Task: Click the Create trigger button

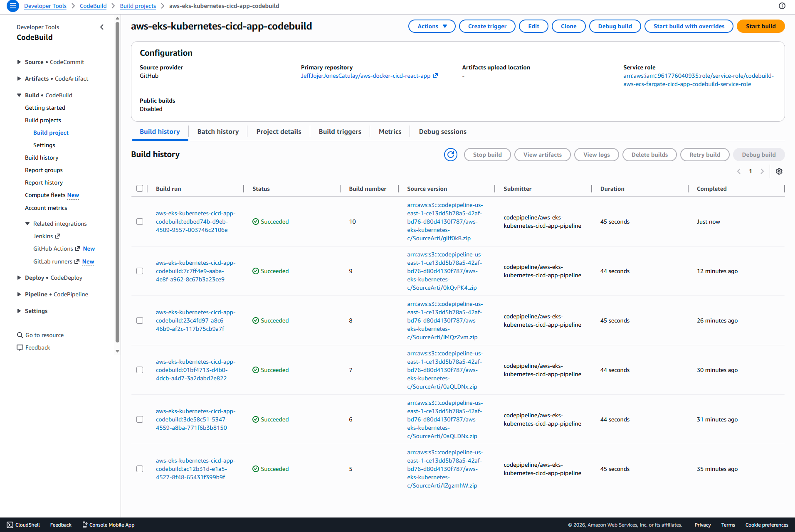Action: point(487,26)
